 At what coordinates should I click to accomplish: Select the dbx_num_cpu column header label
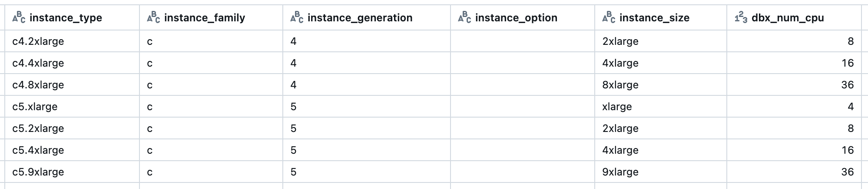tap(788, 18)
